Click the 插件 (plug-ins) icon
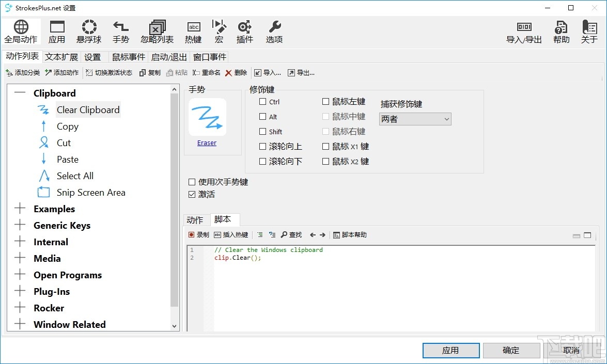The image size is (607, 364). pyautogui.click(x=244, y=31)
